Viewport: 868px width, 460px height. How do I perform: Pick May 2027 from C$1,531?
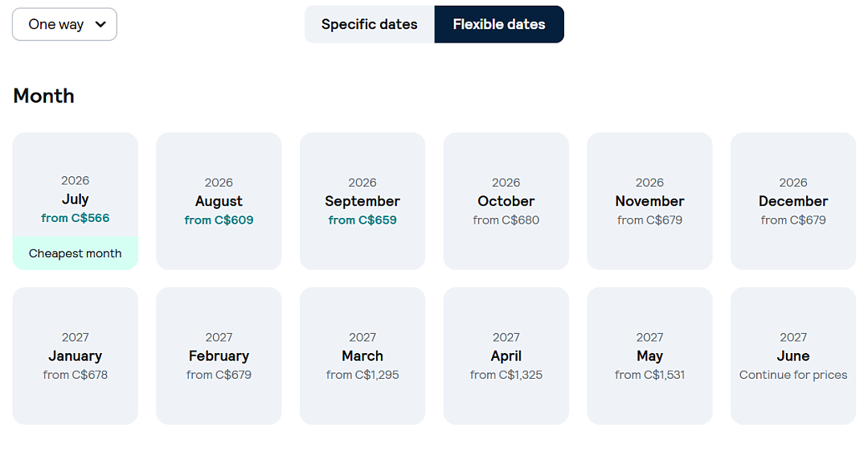pyautogui.click(x=649, y=355)
